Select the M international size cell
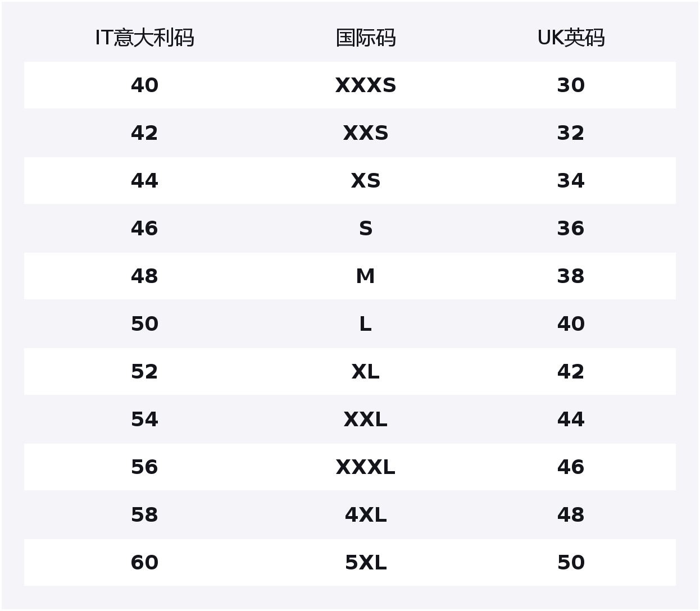The height and width of the screenshot is (611, 700). 366,276
